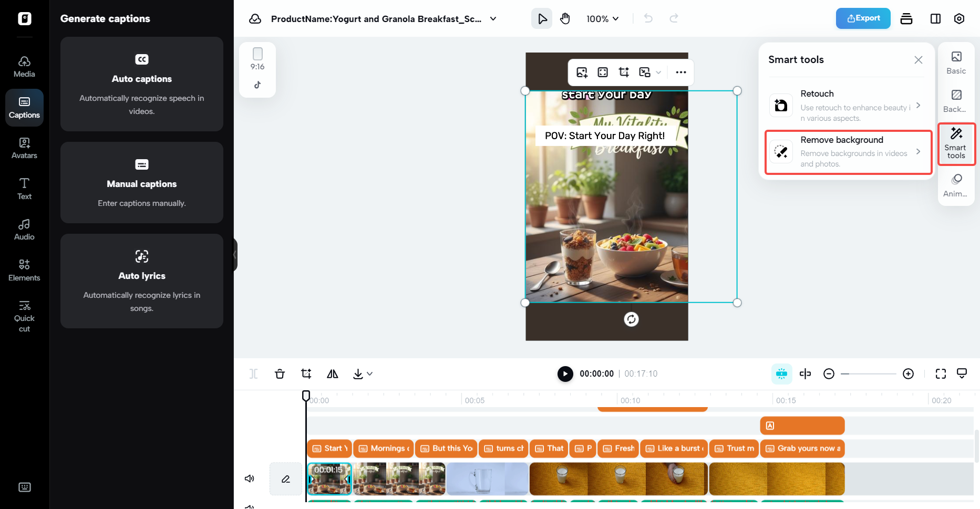Choose Auto captions option
Image resolution: width=980 pixels, height=509 pixels.
coord(142,84)
